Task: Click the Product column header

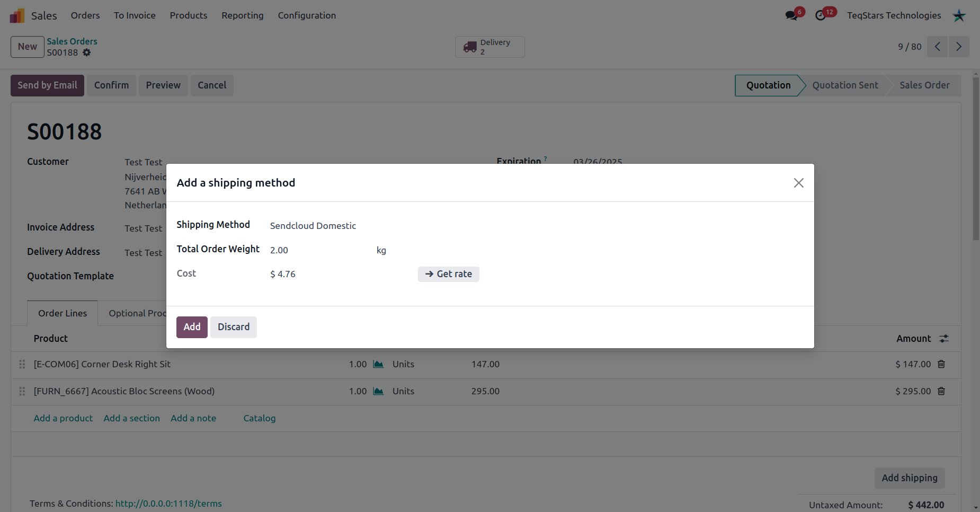Action: (x=51, y=339)
